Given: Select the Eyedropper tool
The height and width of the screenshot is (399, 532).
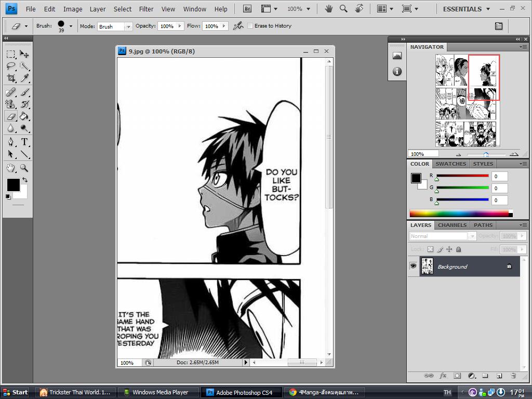Looking at the screenshot, I should [x=24, y=78].
